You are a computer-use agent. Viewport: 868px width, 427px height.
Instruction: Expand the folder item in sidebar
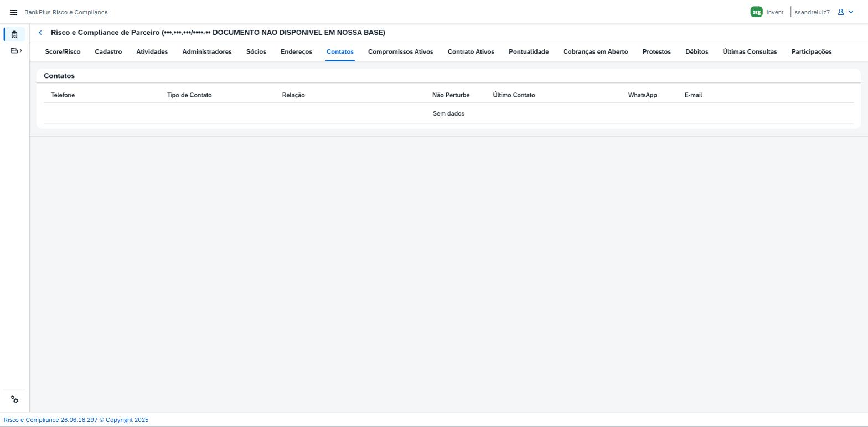[17, 51]
